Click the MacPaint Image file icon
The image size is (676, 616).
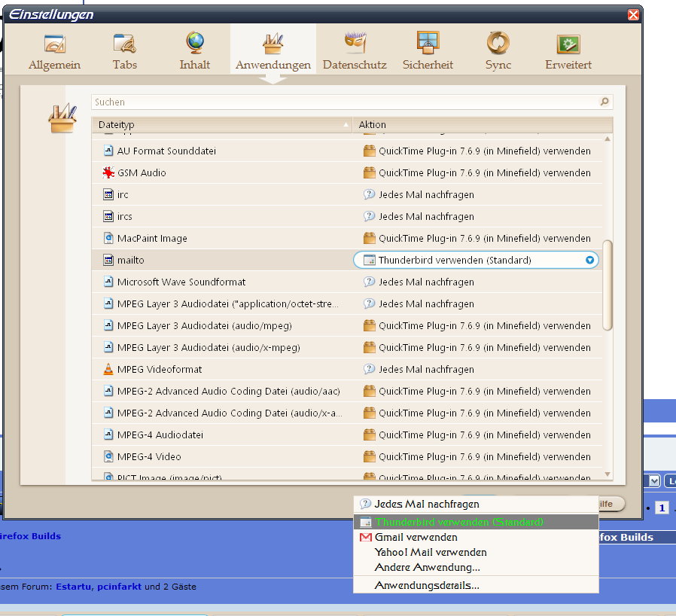[x=108, y=238]
